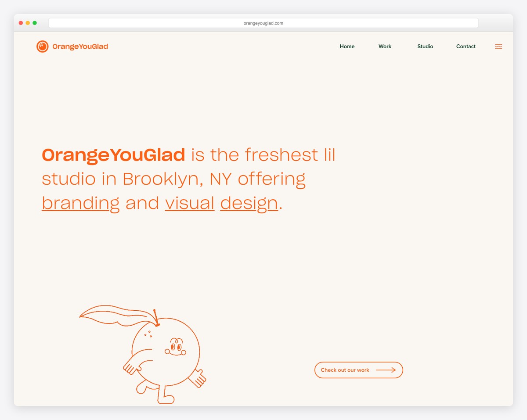Open the hamburger menu icon at top right

[x=498, y=46]
